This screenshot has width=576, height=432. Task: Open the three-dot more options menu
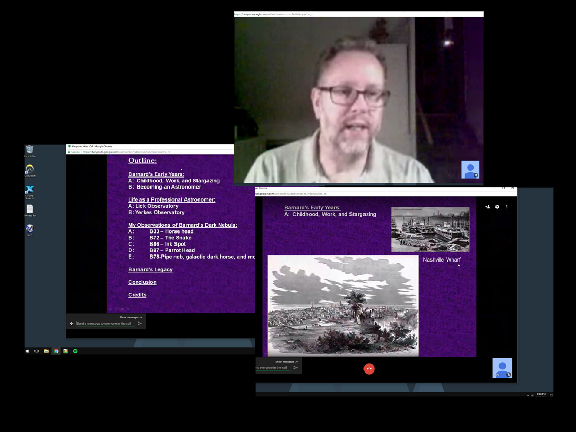click(x=507, y=207)
